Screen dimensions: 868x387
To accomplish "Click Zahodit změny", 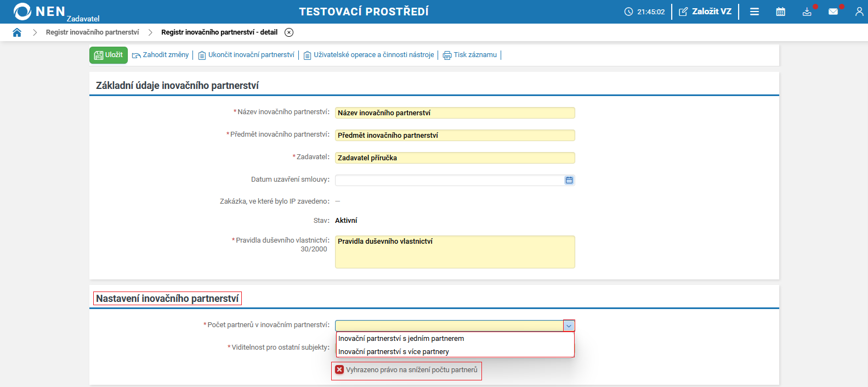I will [x=161, y=55].
